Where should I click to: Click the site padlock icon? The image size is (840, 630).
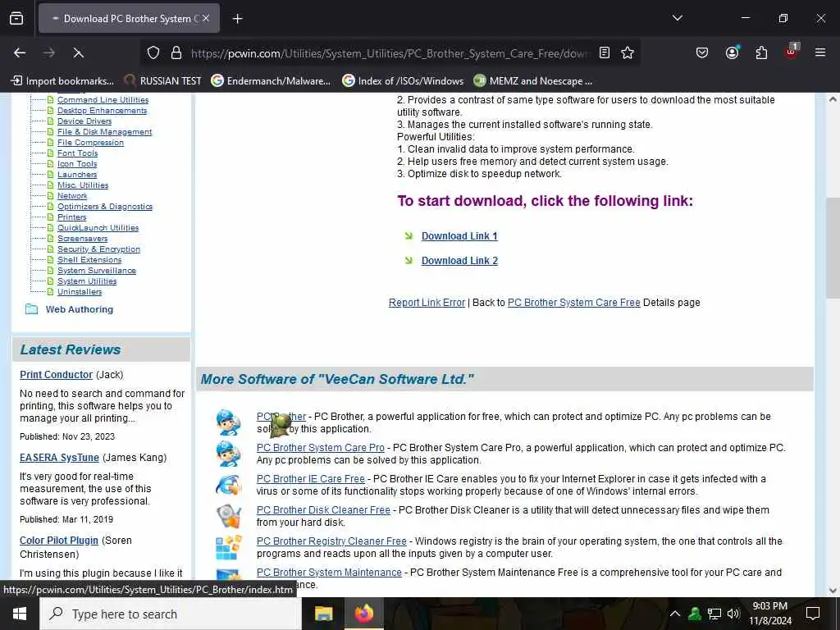(x=176, y=52)
